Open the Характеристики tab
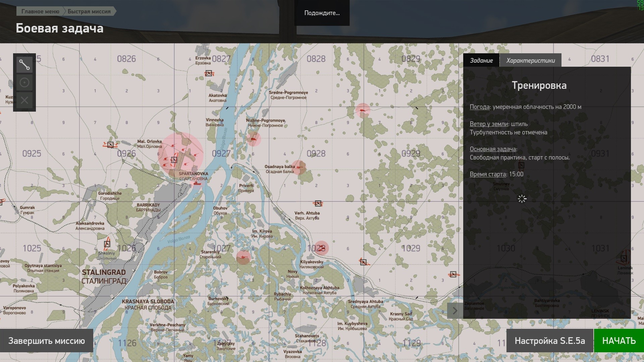 point(531,60)
